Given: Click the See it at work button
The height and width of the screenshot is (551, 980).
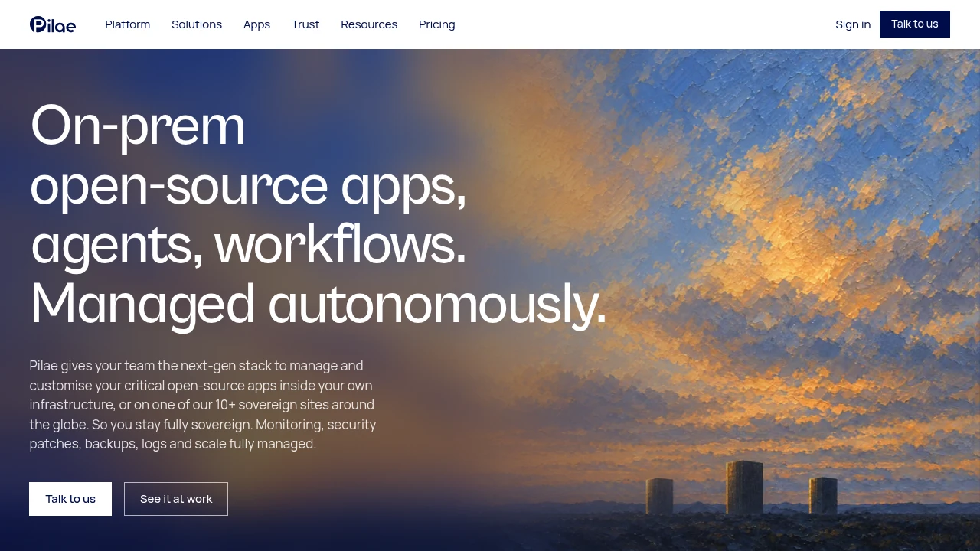Looking at the screenshot, I should click(176, 499).
